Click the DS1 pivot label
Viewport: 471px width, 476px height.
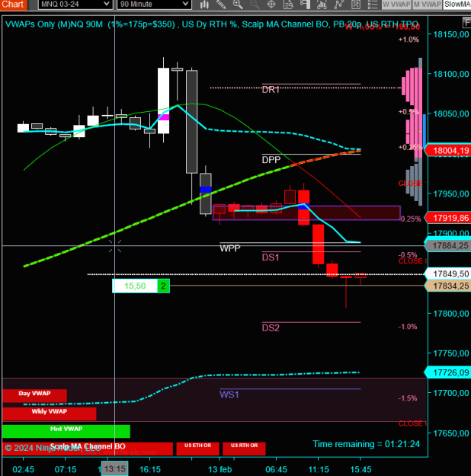271,257
